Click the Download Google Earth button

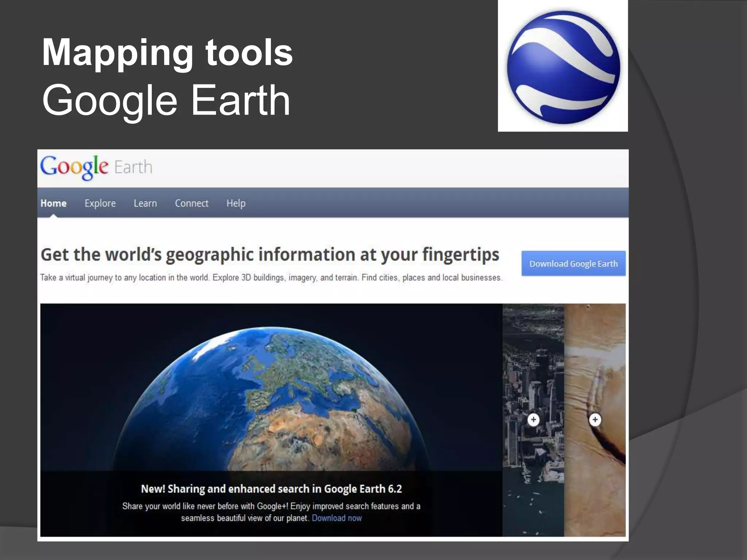click(x=573, y=263)
